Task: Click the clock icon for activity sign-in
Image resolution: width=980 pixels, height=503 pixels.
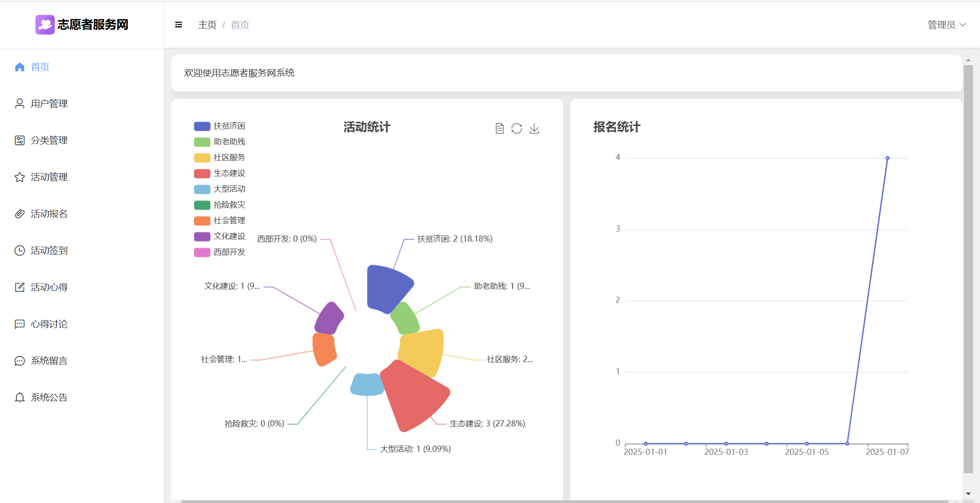Action: point(20,251)
